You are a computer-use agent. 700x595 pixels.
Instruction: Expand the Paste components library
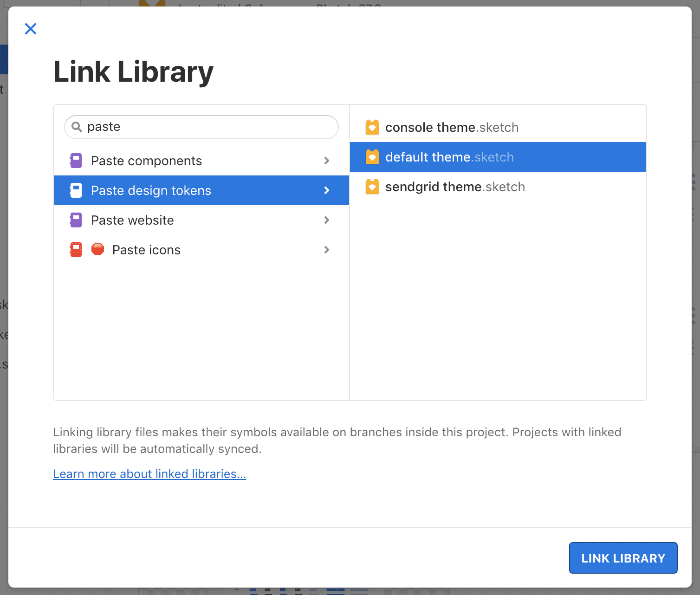pos(327,161)
